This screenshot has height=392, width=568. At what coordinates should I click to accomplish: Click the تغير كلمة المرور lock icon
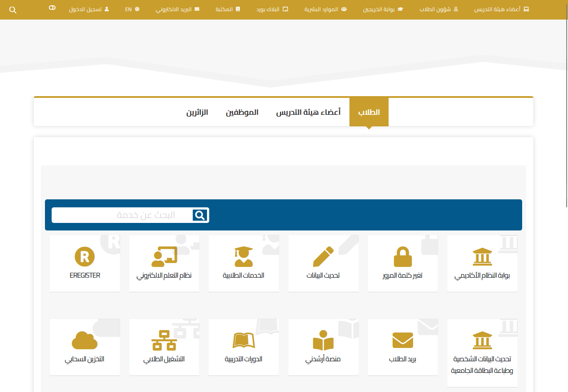pyautogui.click(x=402, y=257)
